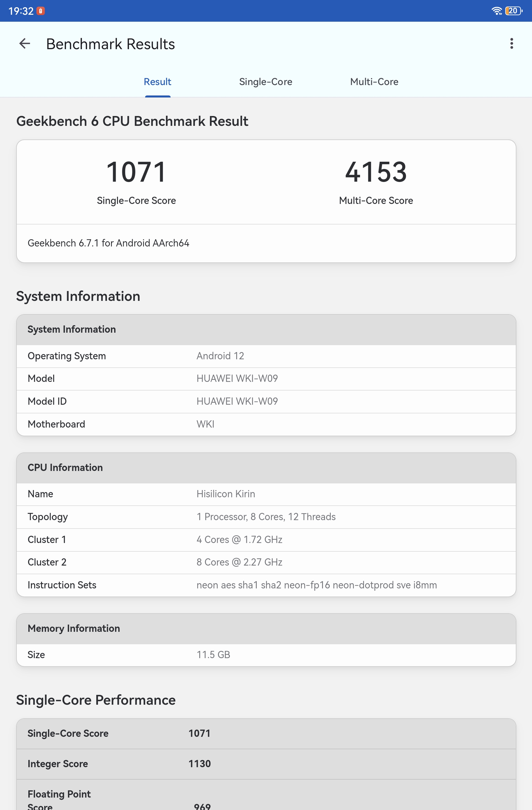Tap the Android 12 operating system value
Screen dimensions: 532x810
220,356
